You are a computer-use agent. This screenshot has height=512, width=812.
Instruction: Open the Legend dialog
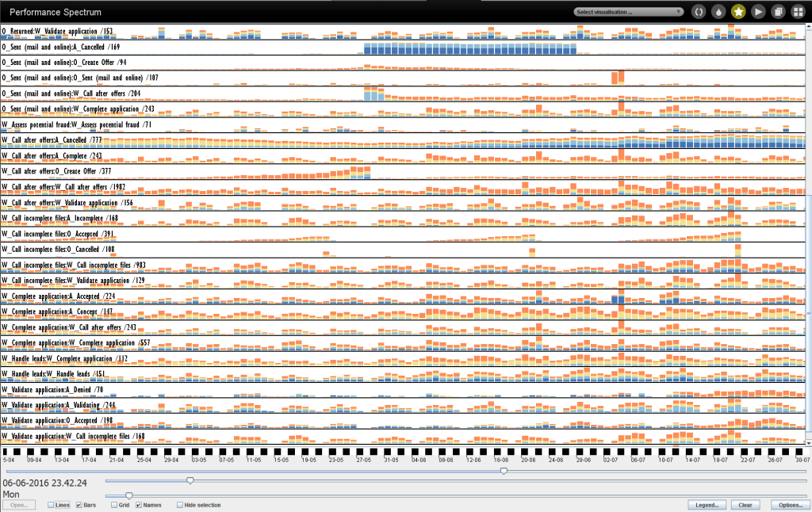pos(707,505)
